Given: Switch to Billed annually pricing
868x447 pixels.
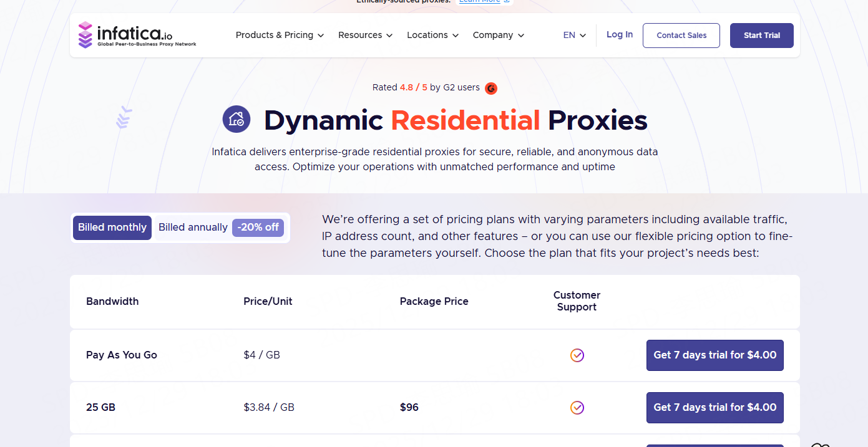Looking at the screenshot, I should point(193,228).
